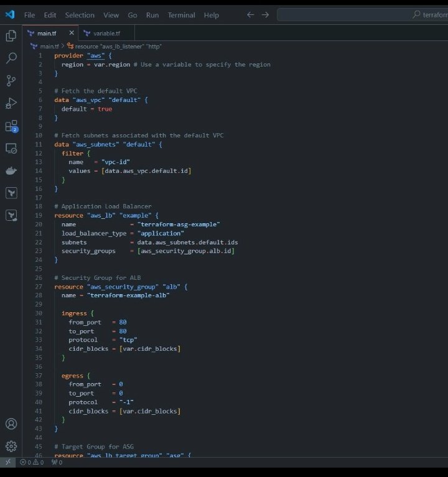Screen dimensions: 448x477
Task: Click 'egress' block keyword
Action: point(72,376)
